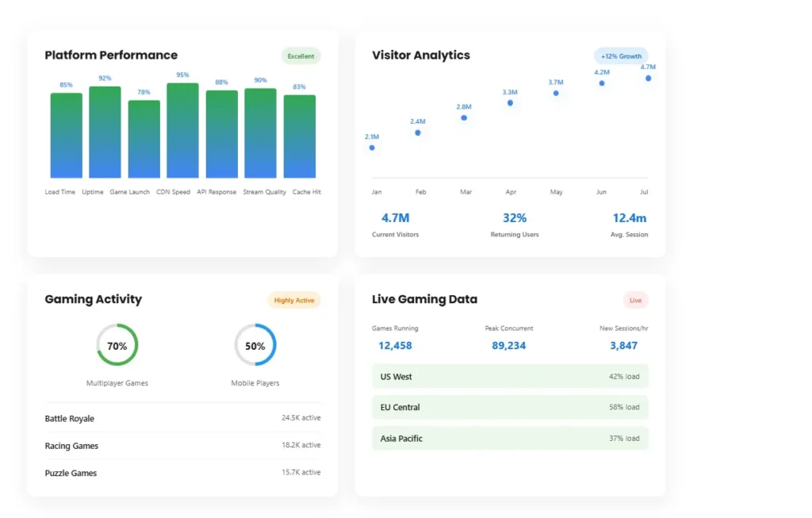Open the Asia Pacific region row
This screenshot has height=518, width=812.
coord(510,439)
